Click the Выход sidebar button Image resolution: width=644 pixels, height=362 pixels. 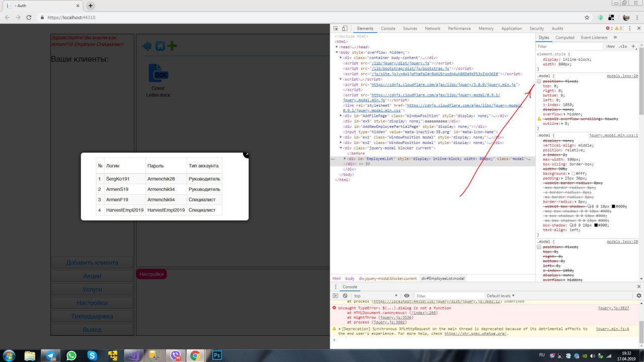click(x=92, y=330)
